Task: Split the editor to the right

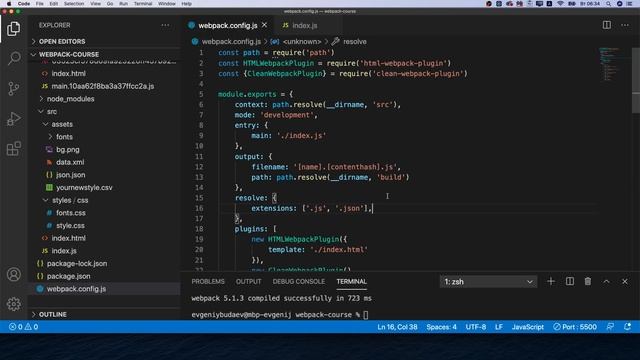Action: [607, 25]
